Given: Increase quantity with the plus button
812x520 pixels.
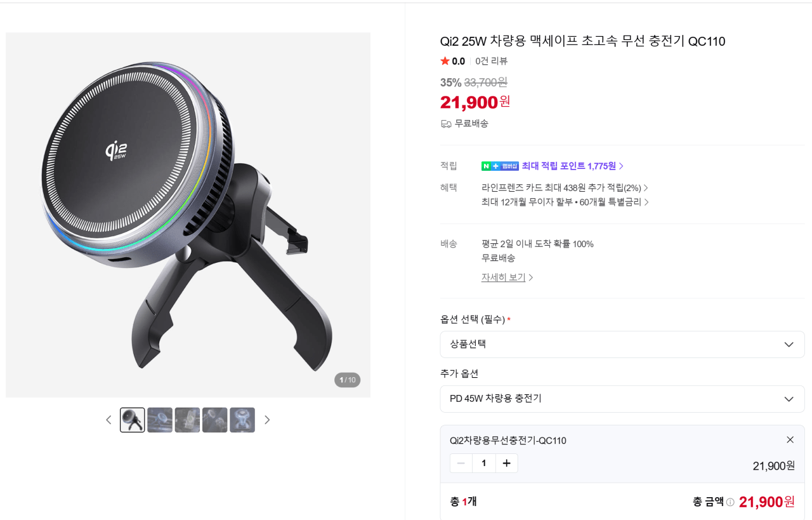Looking at the screenshot, I should (506, 463).
